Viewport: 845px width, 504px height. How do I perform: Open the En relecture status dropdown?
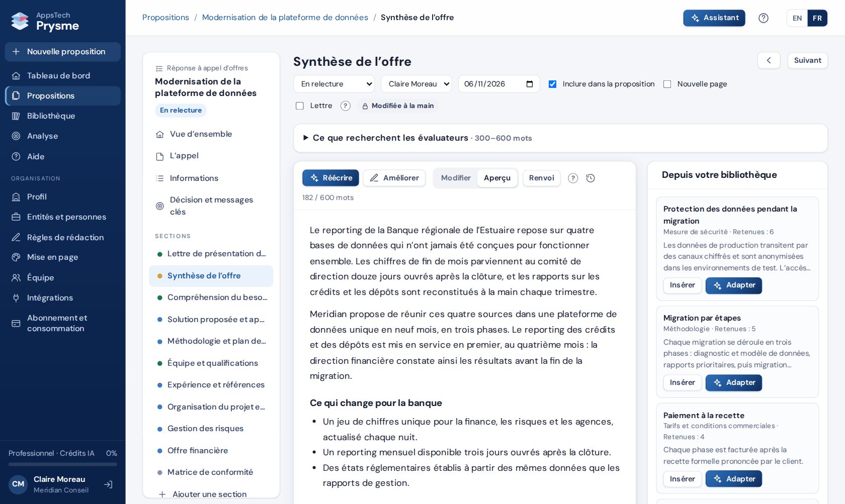(x=334, y=84)
